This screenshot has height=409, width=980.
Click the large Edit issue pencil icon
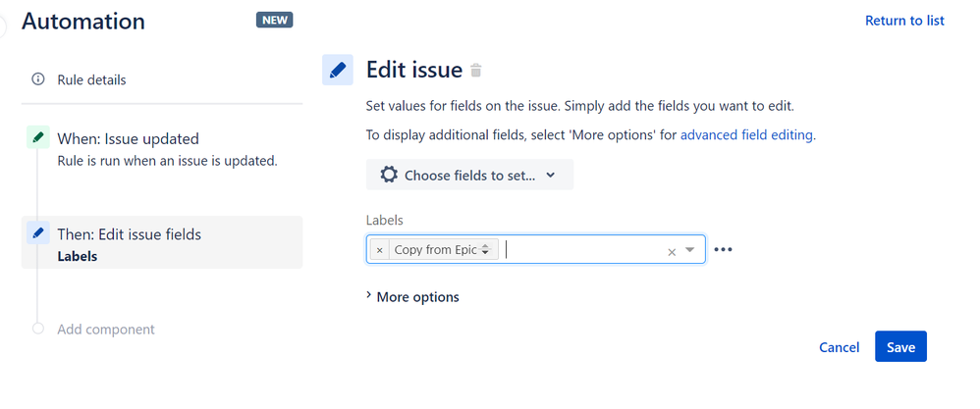[x=338, y=70]
